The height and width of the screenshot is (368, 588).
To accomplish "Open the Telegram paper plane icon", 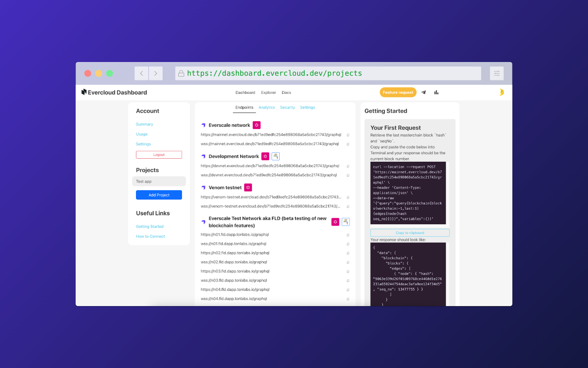I will coord(424,92).
